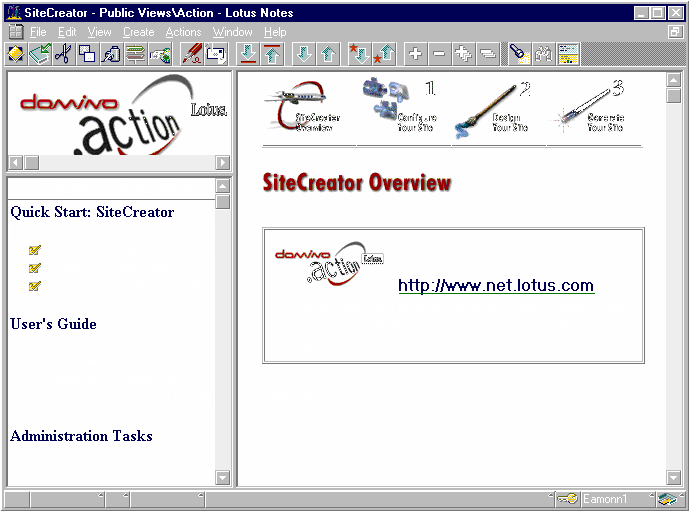Open the Eamonn1 location popup in status bar
Screen dimensions: 690x512
pyautogui.click(x=618, y=499)
